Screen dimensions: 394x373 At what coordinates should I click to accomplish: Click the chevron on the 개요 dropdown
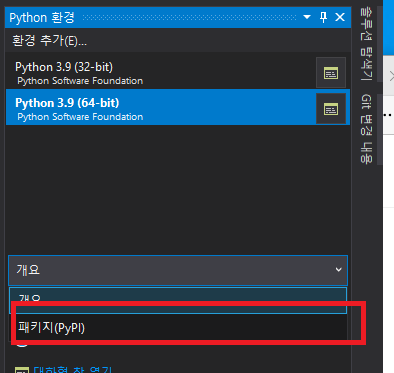338,269
